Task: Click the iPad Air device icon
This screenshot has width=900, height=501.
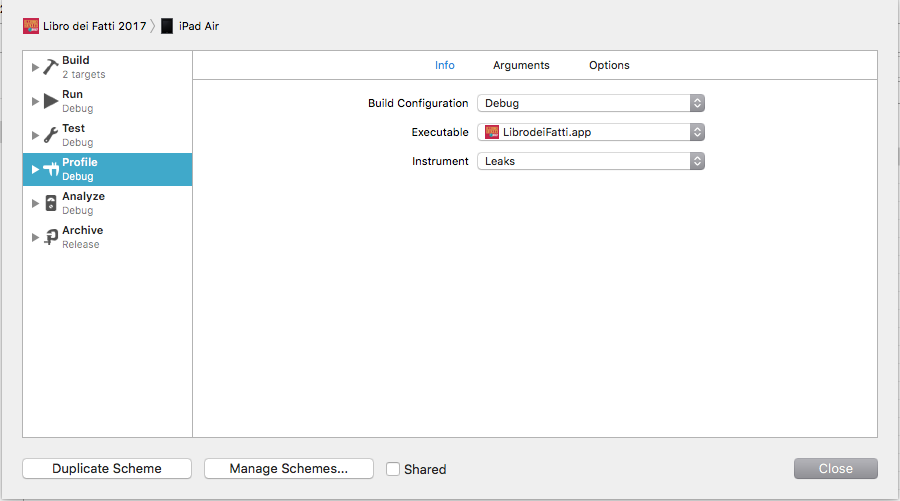Action: [167, 26]
